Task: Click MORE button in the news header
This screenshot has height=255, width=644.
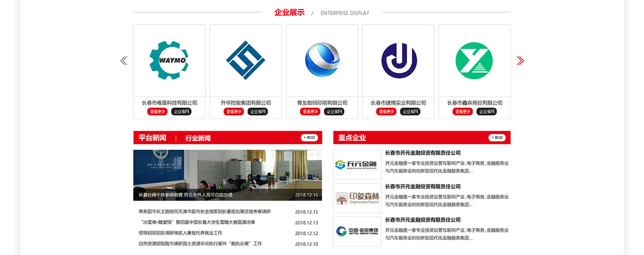Action: pos(309,137)
